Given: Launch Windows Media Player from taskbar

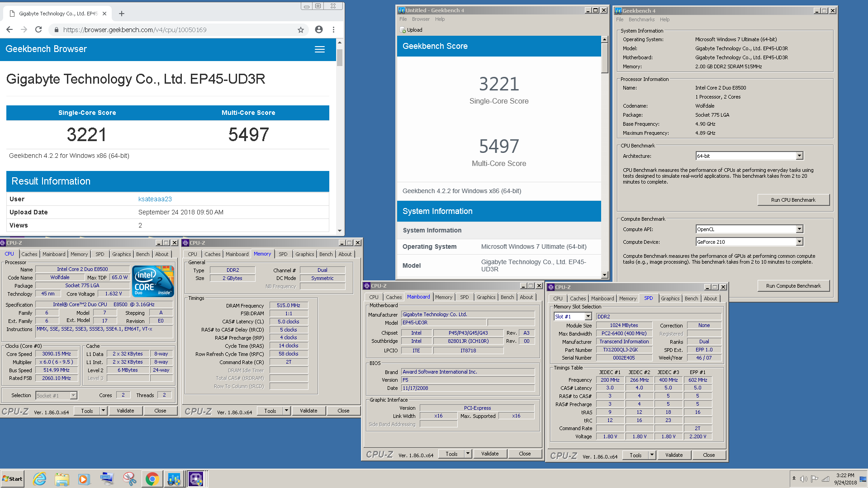Looking at the screenshot, I should coord(84,479).
